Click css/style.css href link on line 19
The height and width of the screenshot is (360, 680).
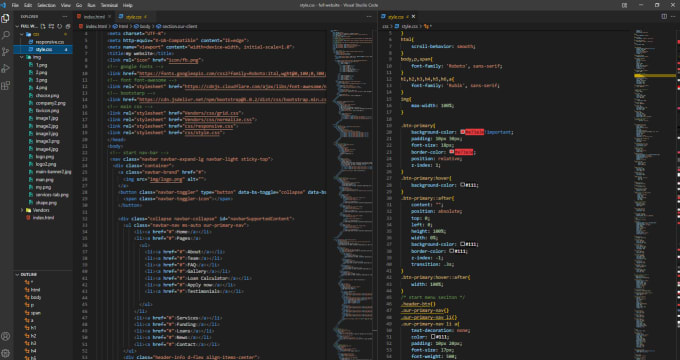tap(202, 132)
